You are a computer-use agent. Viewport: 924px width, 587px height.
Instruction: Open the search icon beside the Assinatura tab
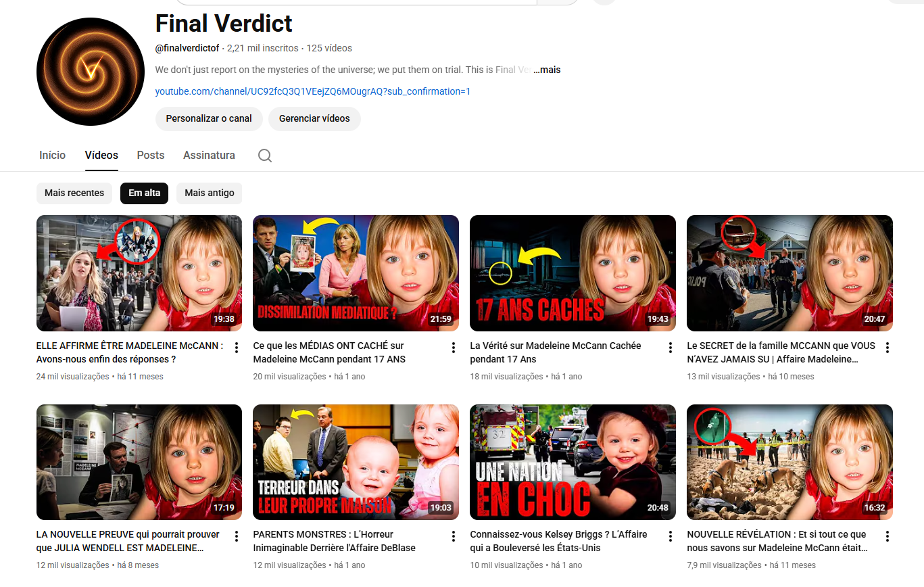264,155
